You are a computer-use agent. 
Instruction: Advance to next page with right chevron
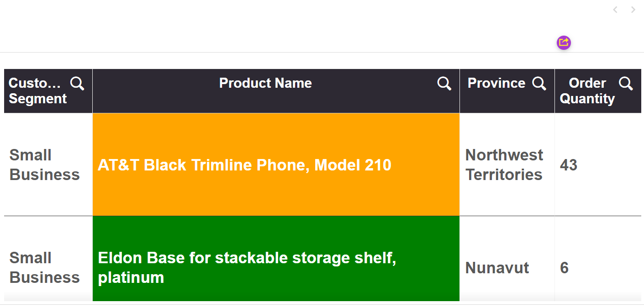tap(634, 10)
